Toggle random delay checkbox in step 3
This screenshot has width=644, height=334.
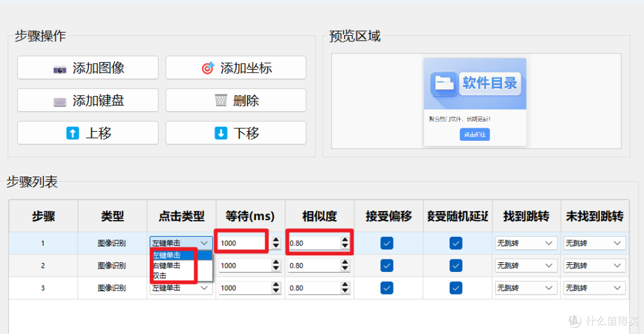(456, 288)
